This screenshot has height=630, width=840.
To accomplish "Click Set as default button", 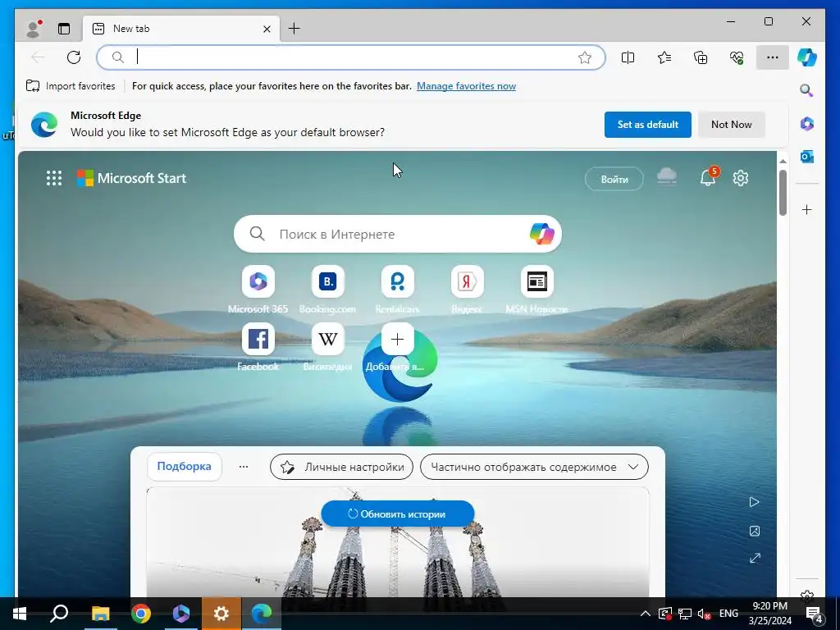I will coord(648,125).
